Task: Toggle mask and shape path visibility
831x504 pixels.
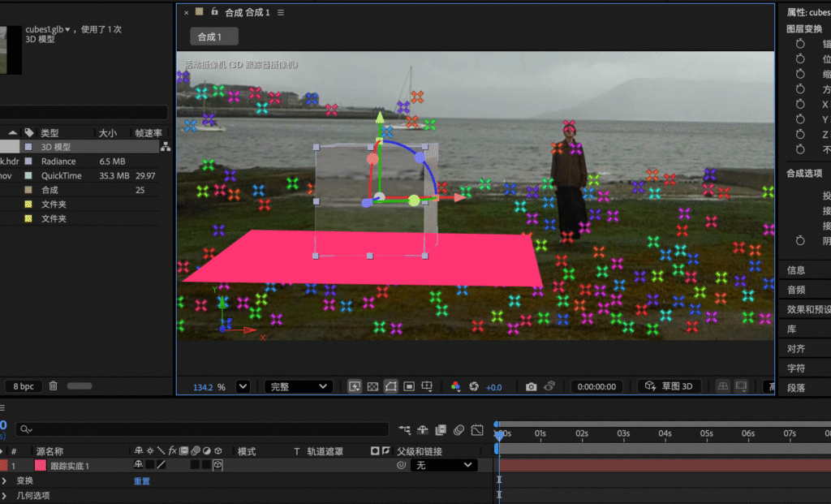Action: coord(390,387)
